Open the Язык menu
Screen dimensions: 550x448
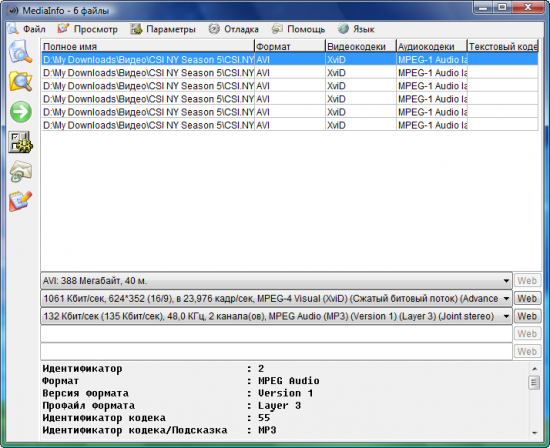(356, 29)
